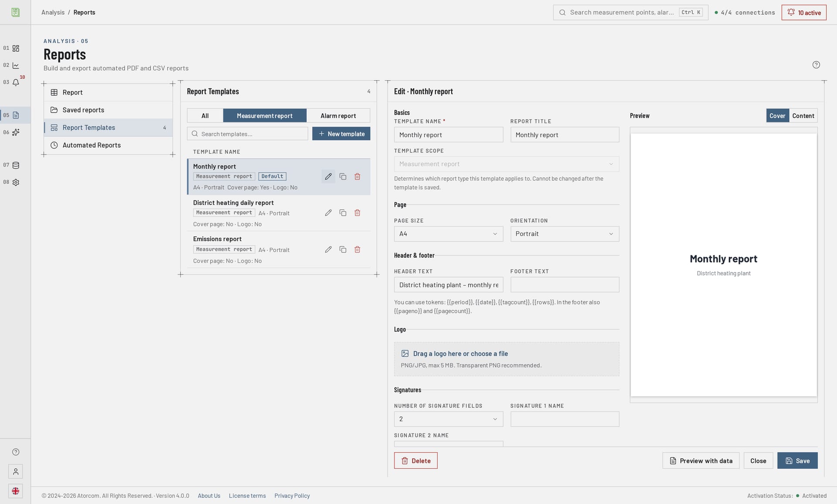
Task: Open the Page size A4 dropdown
Action: click(448, 234)
